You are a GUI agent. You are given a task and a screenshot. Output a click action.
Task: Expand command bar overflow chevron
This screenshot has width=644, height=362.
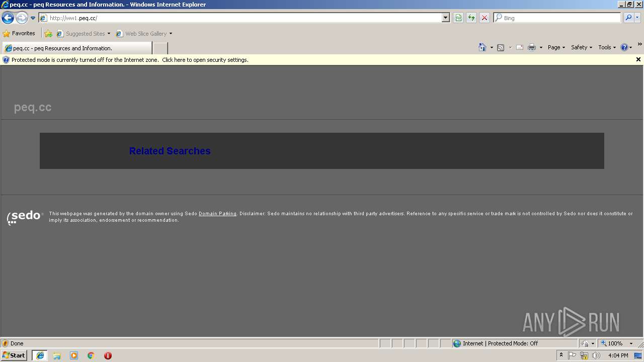639,44
